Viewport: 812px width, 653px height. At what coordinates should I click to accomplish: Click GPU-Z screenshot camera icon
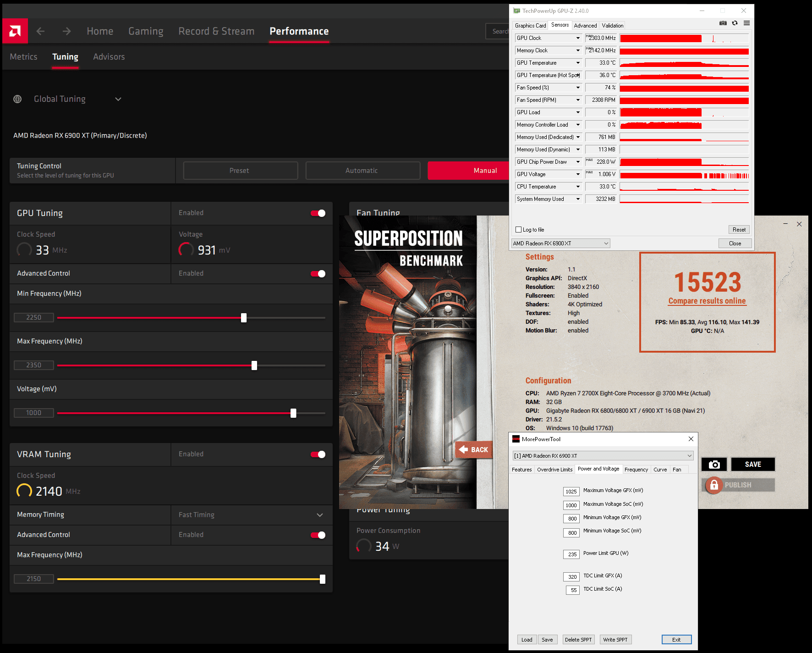(723, 23)
